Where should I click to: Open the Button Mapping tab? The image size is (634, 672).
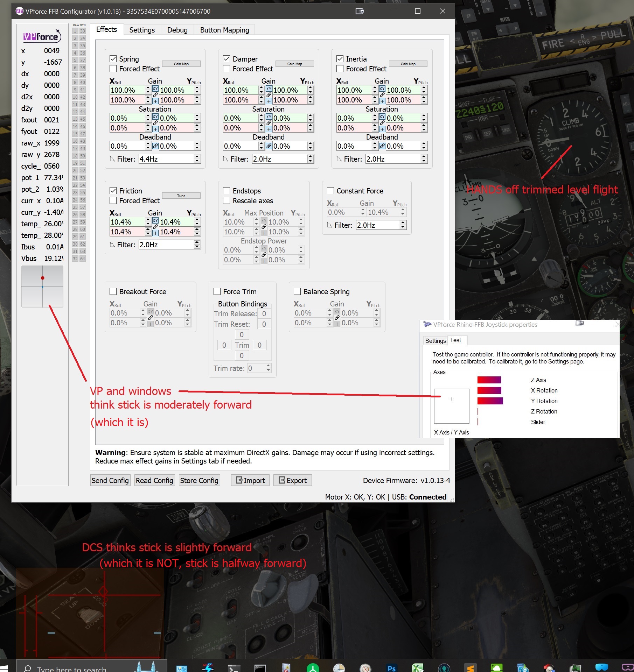click(x=224, y=30)
